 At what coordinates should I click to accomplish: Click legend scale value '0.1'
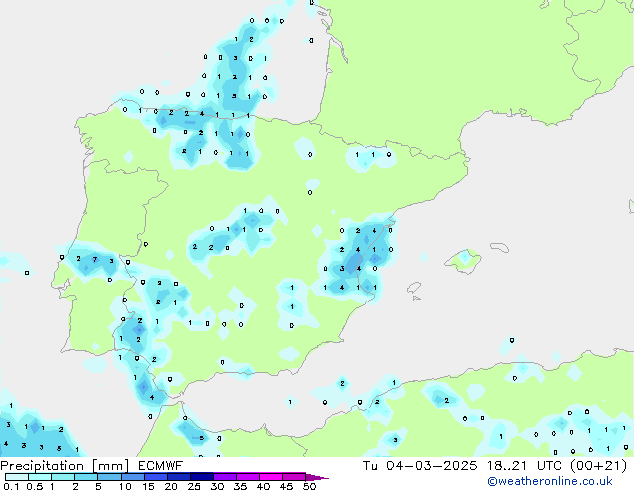click(11, 486)
